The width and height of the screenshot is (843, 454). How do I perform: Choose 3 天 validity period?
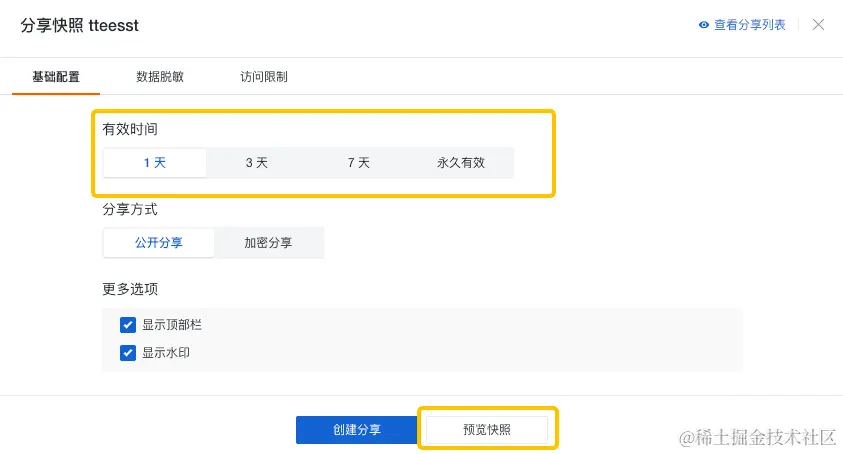pos(257,162)
